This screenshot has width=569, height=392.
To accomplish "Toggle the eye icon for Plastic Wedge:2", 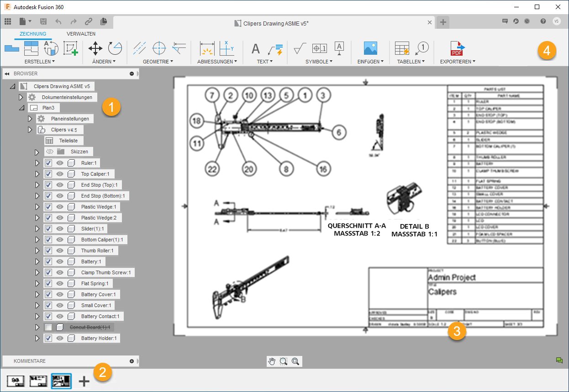I will click(x=60, y=218).
